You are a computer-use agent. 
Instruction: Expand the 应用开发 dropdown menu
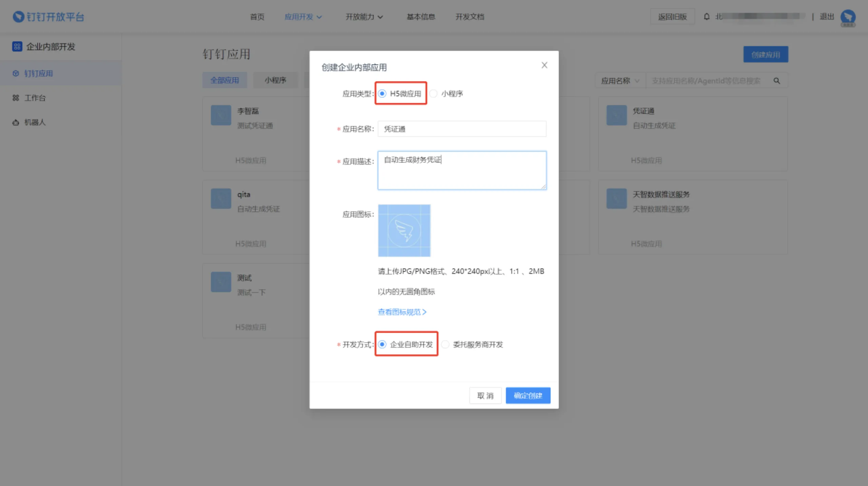[x=303, y=17]
